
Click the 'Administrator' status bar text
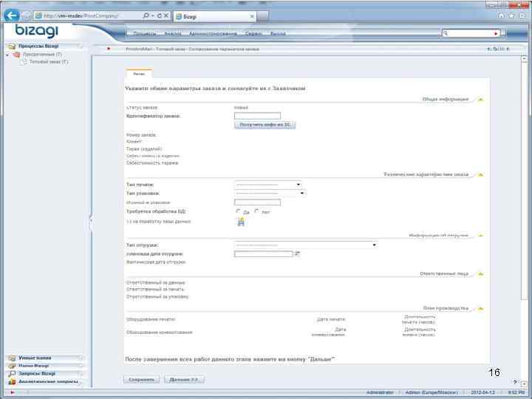coord(380,392)
